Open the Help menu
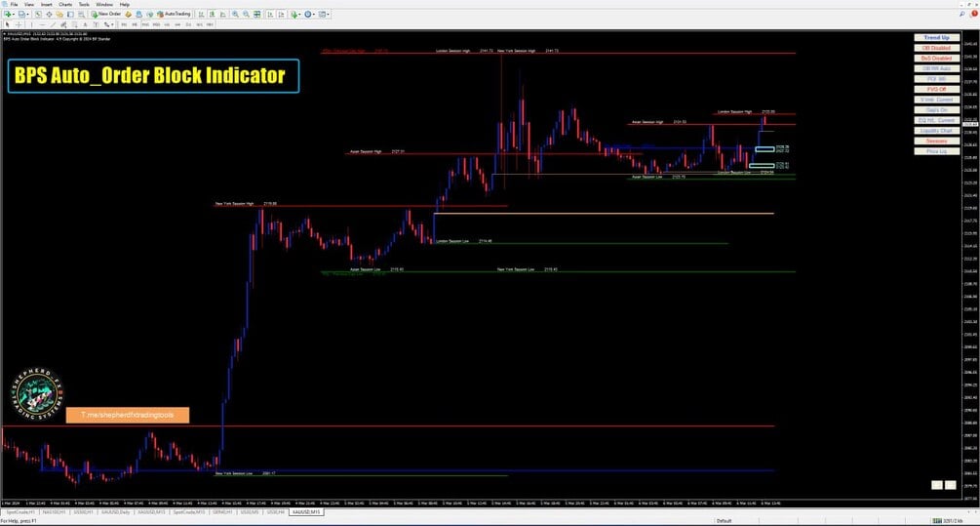Image resolution: width=980 pixels, height=526 pixels. click(125, 4)
